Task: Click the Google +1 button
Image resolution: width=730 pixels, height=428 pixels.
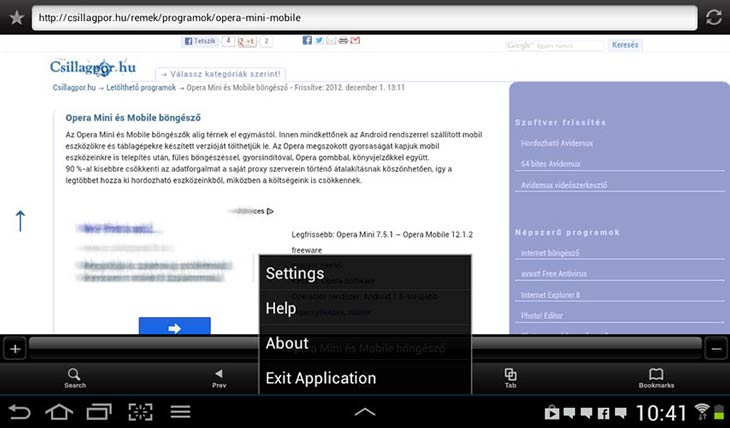Action: 246,42
